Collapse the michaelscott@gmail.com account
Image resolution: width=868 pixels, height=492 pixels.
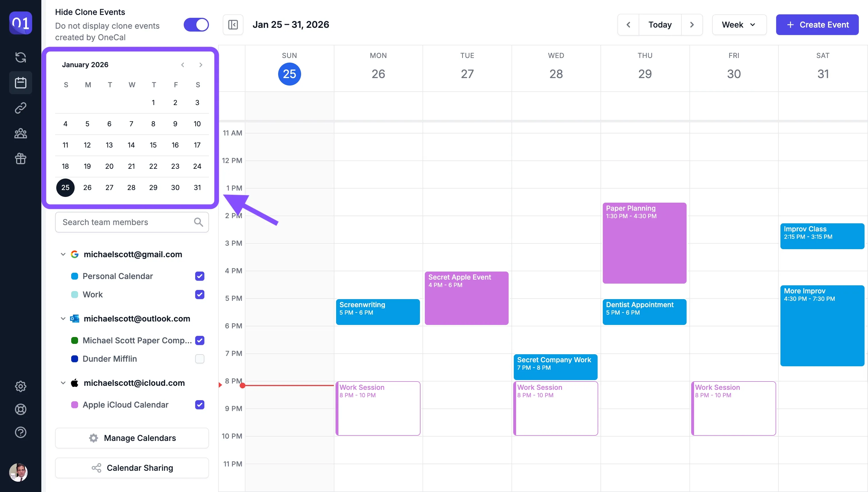63,254
